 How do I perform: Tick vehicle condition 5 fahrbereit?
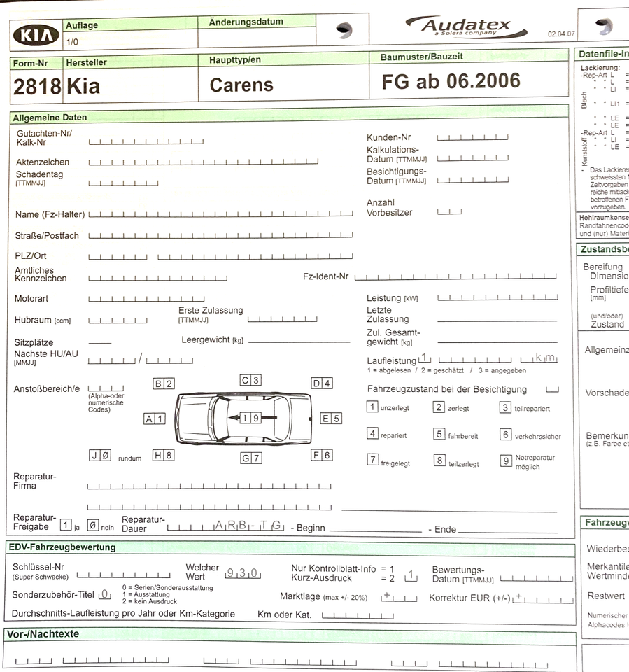coord(439,434)
